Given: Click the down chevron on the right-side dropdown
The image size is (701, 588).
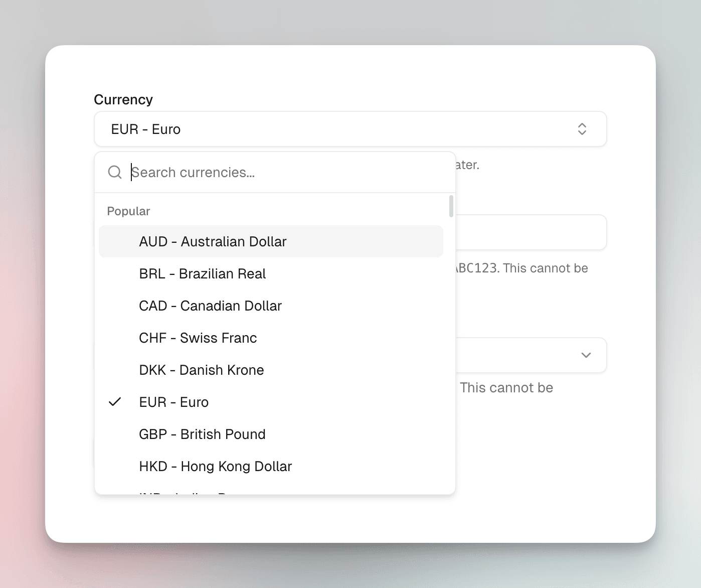Looking at the screenshot, I should (x=586, y=355).
